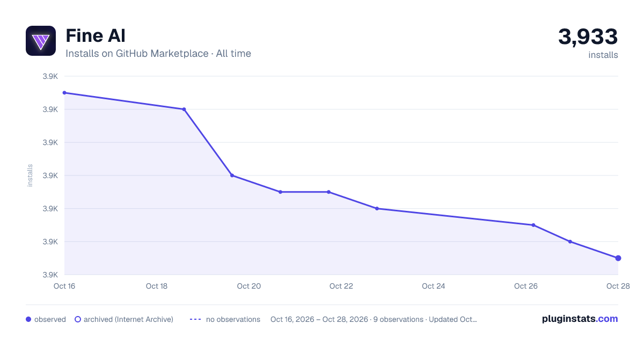The image size is (644, 338).
Task: Click the 3,933 installs count
Action: pos(588,37)
